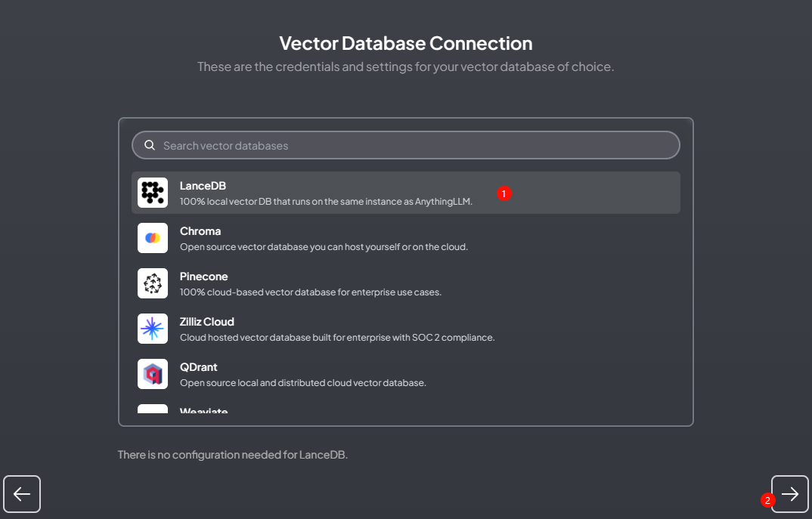812x519 pixels.
Task: Go back with the left arrow
Action: click(x=22, y=494)
